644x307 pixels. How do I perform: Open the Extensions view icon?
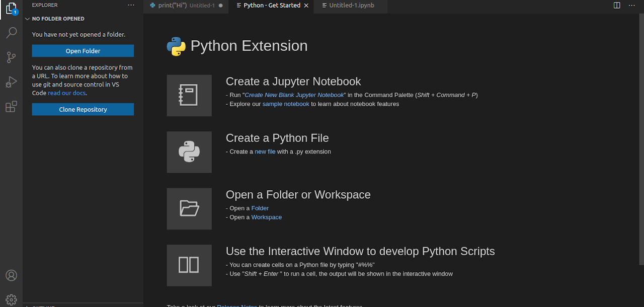tap(11, 106)
